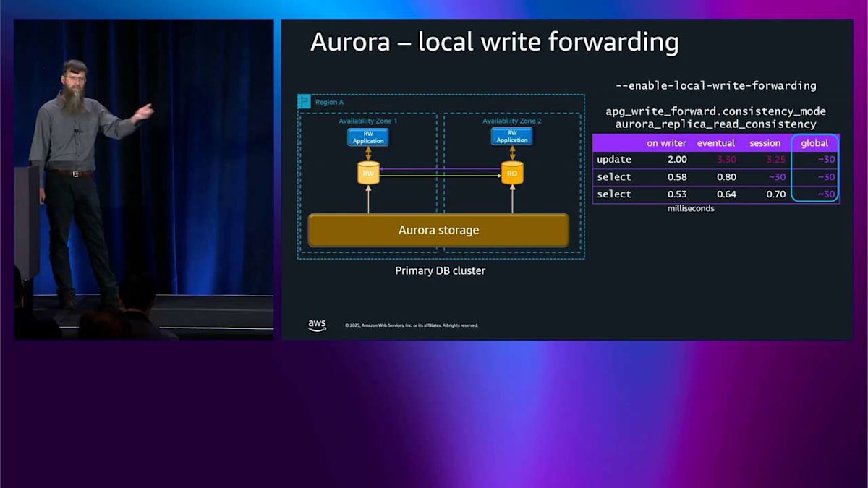
Task: Click the "Availability Zone 2" label
Action: click(512, 121)
